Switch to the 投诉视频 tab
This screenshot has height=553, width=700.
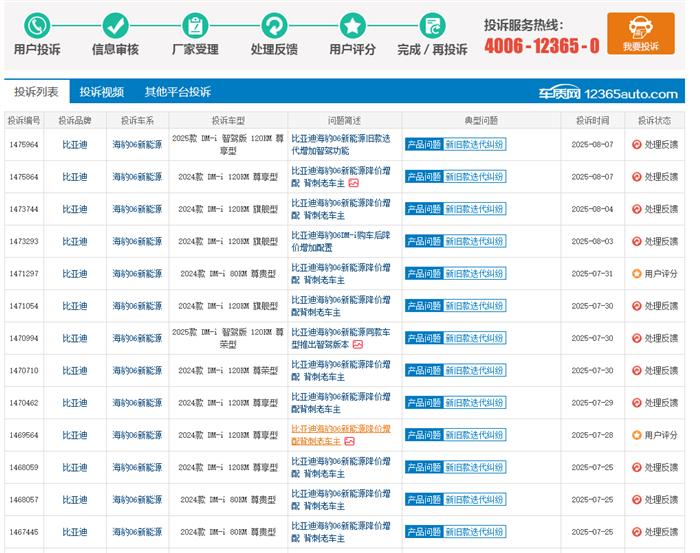[102, 92]
